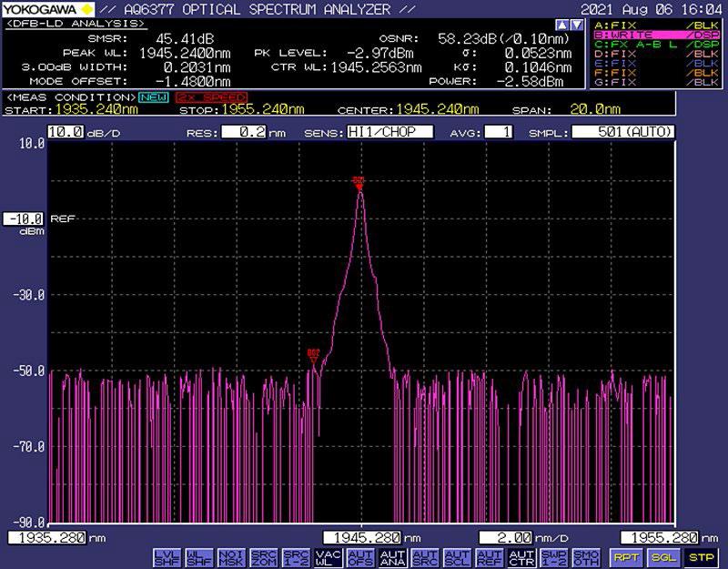The width and height of the screenshot is (728, 569).
Task: Click the SRC ZOM status icon
Action: (x=263, y=557)
